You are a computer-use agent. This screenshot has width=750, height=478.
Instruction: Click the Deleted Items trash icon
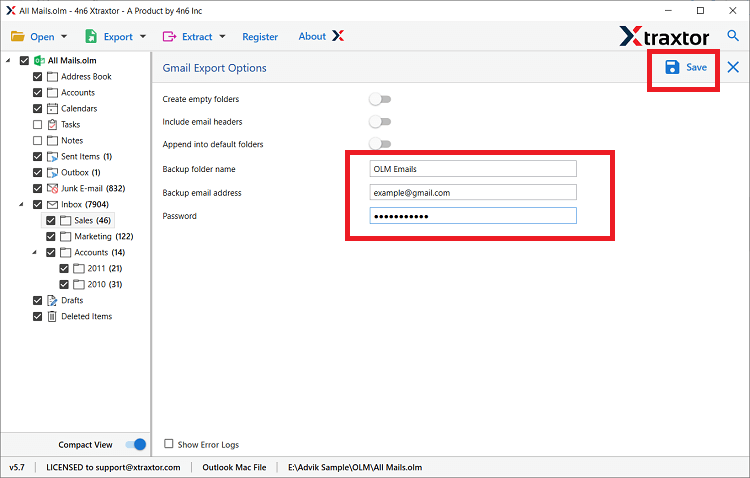click(x=53, y=316)
